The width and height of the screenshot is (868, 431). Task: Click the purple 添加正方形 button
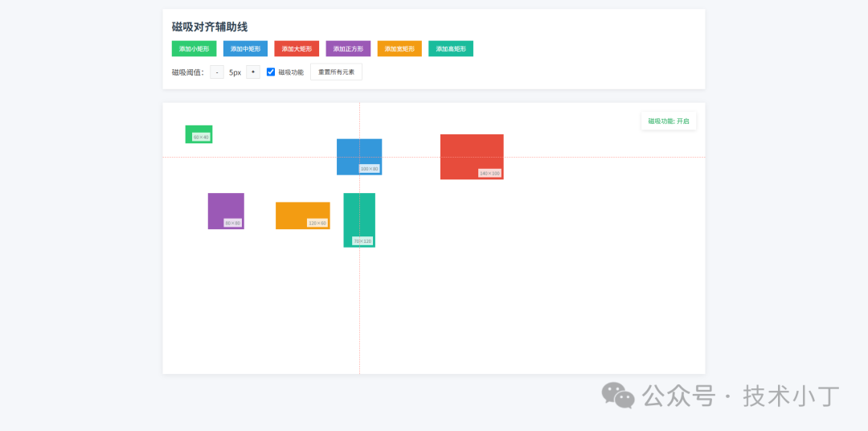coord(348,49)
